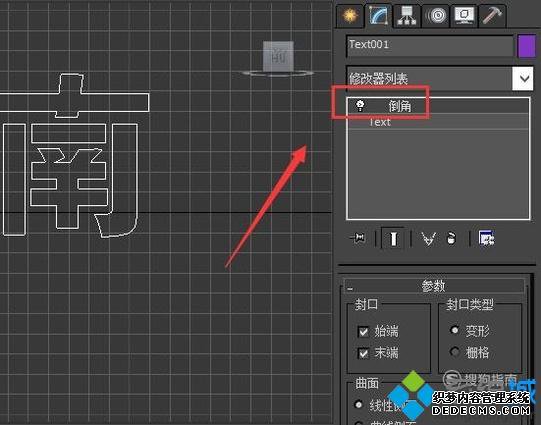The width and height of the screenshot is (541, 425).
Task: Collapse the 参数 rollout
Action: [x=434, y=286]
